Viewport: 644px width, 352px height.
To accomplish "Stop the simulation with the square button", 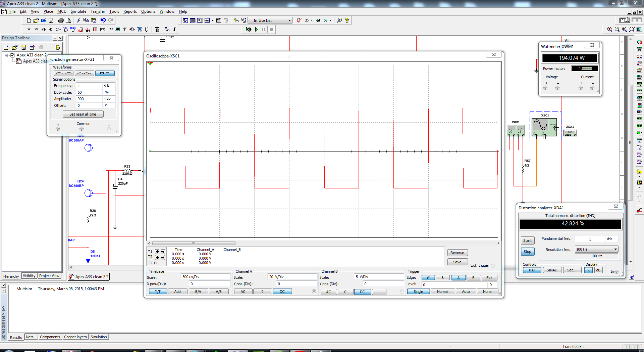I will coord(271,30).
